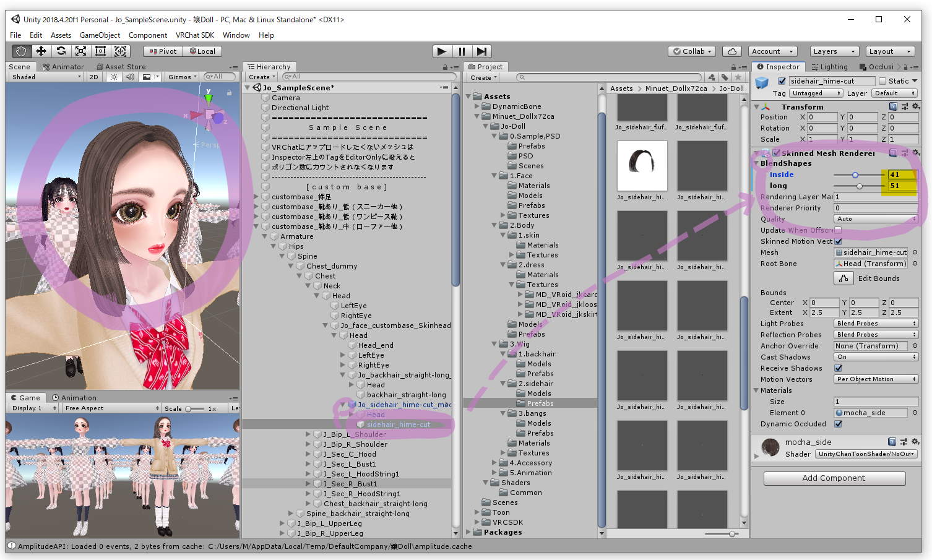Click the favorites star in Project
Image resolution: width=932 pixels, height=560 pixels.
tap(738, 77)
